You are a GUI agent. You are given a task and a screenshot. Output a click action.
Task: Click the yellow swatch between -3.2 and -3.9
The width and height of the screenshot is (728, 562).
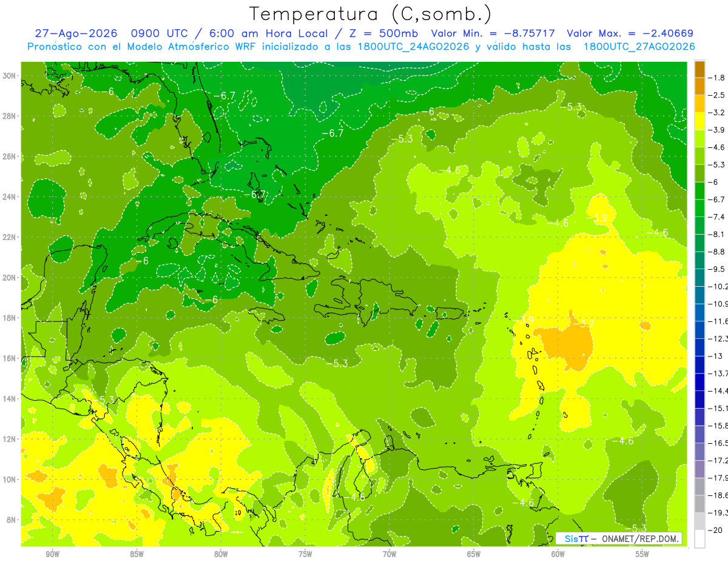(x=699, y=121)
